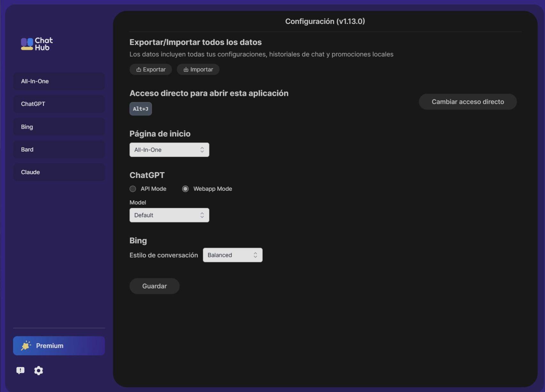This screenshot has width=545, height=392.
Task: Open the Premium upgrade button
Action: tap(59, 346)
